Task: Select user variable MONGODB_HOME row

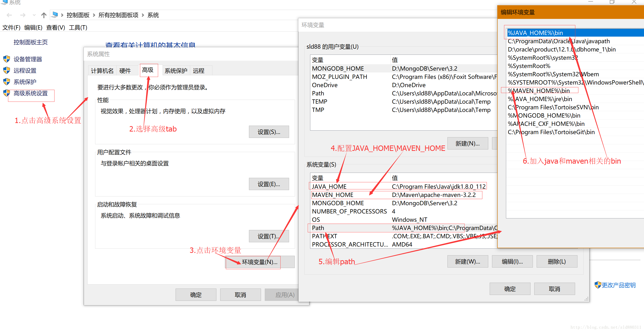Action: coord(404,68)
